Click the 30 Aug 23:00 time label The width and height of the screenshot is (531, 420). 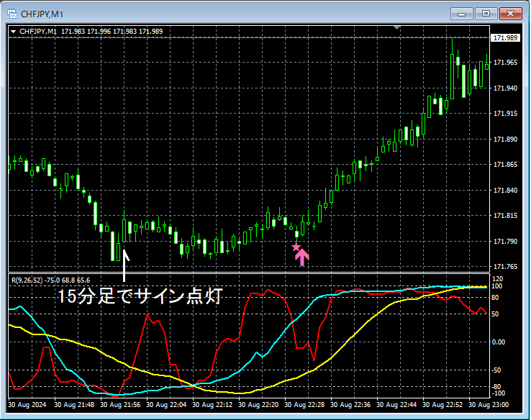489,405
